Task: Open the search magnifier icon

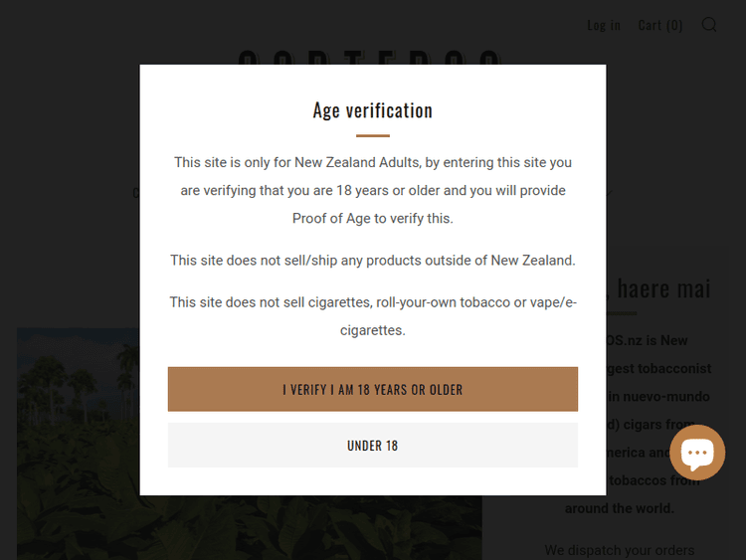Action: 709,25
